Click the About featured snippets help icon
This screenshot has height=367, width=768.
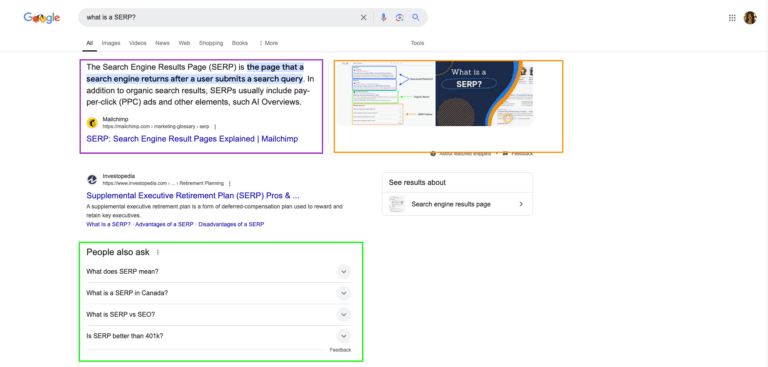pos(433,154)
